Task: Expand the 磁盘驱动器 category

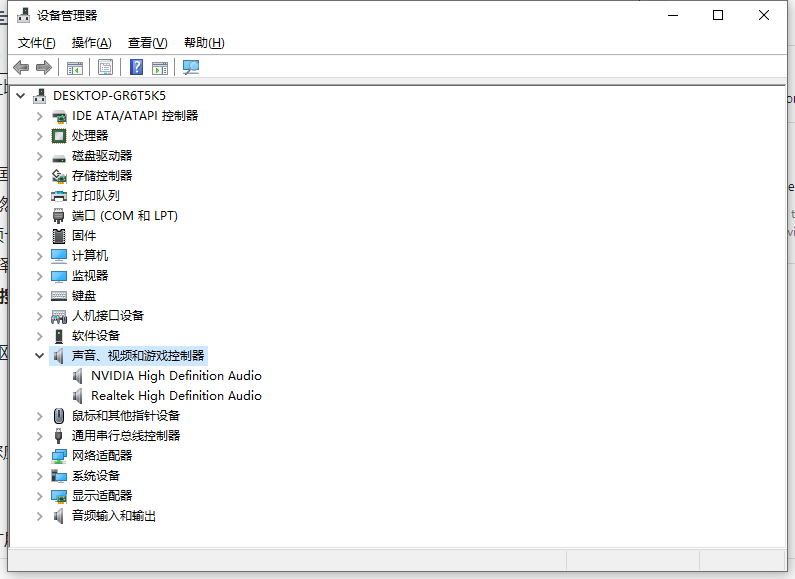Action: [x=40, y=156]
